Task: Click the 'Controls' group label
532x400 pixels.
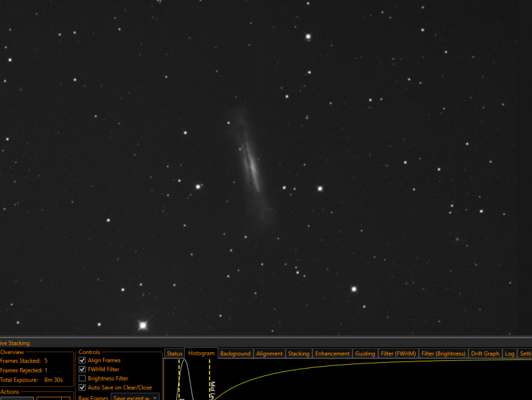Action: coord(89,352)
